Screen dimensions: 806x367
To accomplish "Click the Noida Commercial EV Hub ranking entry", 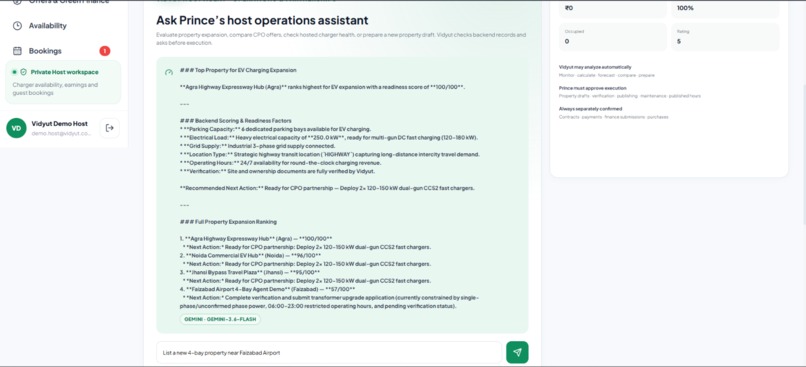I will 251,255.
